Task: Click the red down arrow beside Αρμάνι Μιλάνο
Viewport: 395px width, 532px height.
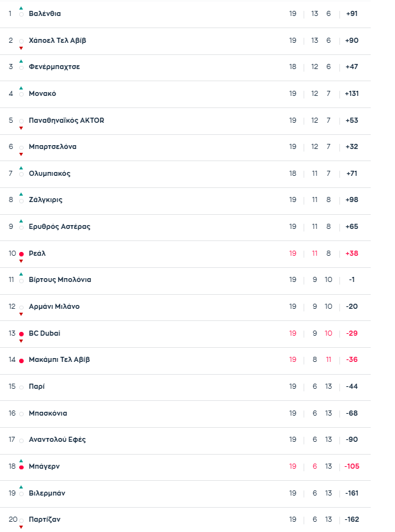Action: point(21,314)
